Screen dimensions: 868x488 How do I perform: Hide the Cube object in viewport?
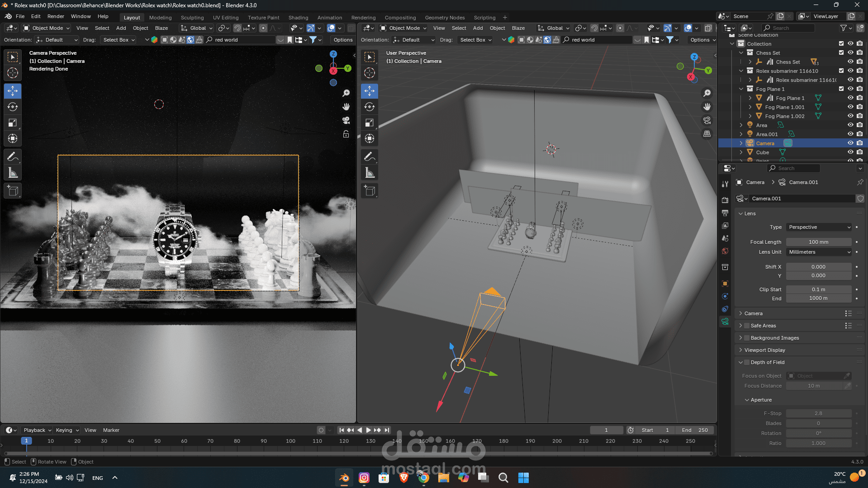tap(850, 152)
